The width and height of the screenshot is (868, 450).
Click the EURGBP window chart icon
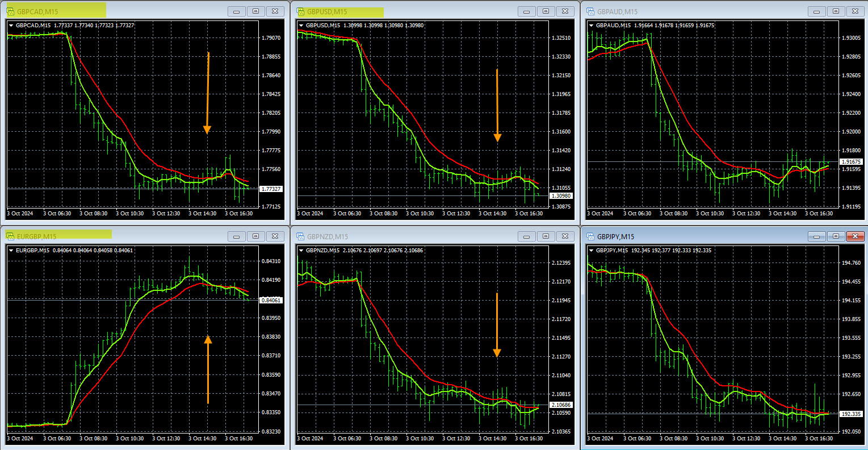click(x=10, y=236)
